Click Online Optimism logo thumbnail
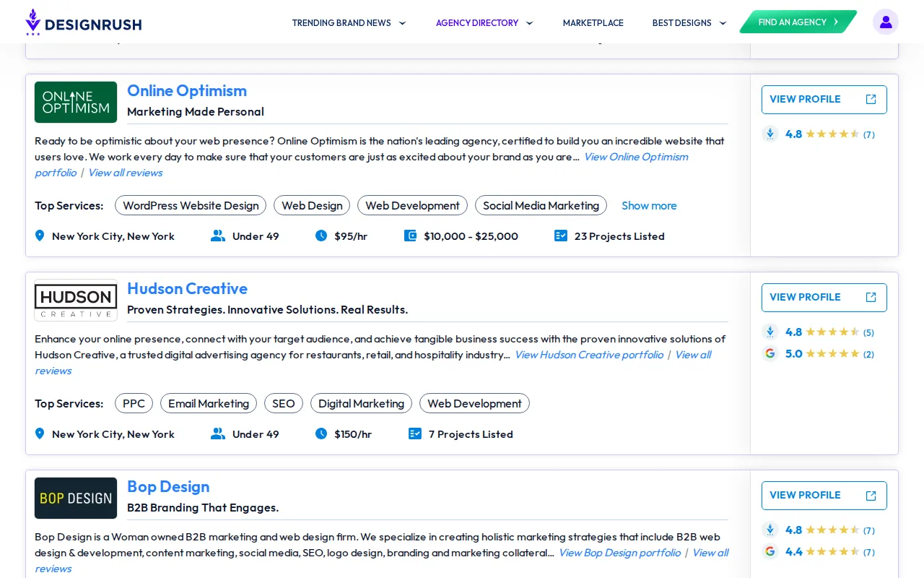This screenshot has height=578, width=924. point(76,102)
